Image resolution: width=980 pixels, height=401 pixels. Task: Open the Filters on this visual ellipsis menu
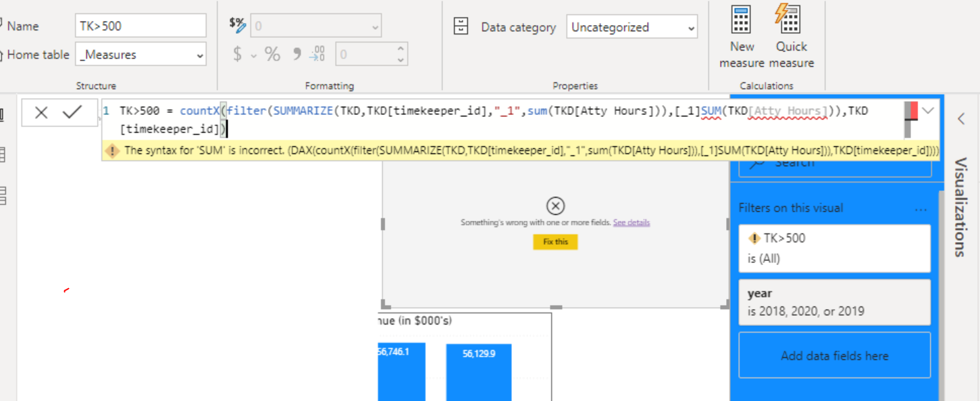tap(921, 209)
